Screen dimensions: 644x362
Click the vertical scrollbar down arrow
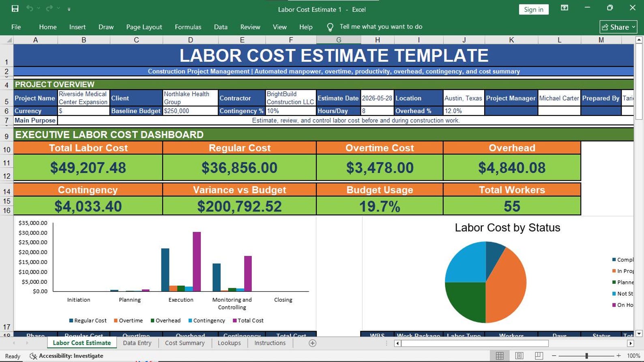point(639,334)
